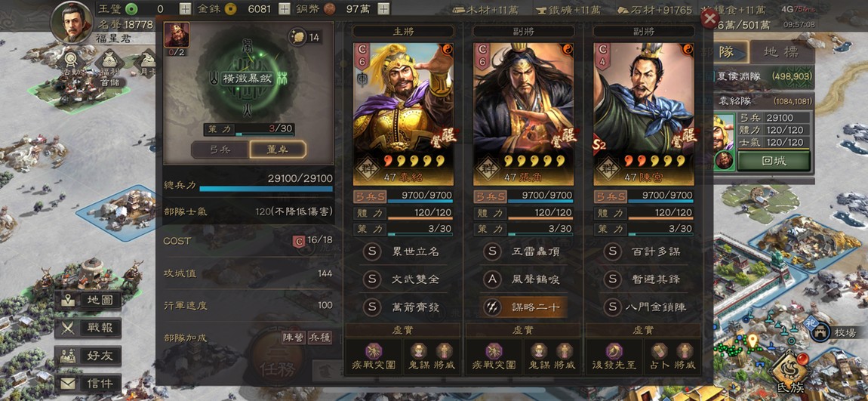Select the 弓兵 troop type toggle

[x=220, y=150]
